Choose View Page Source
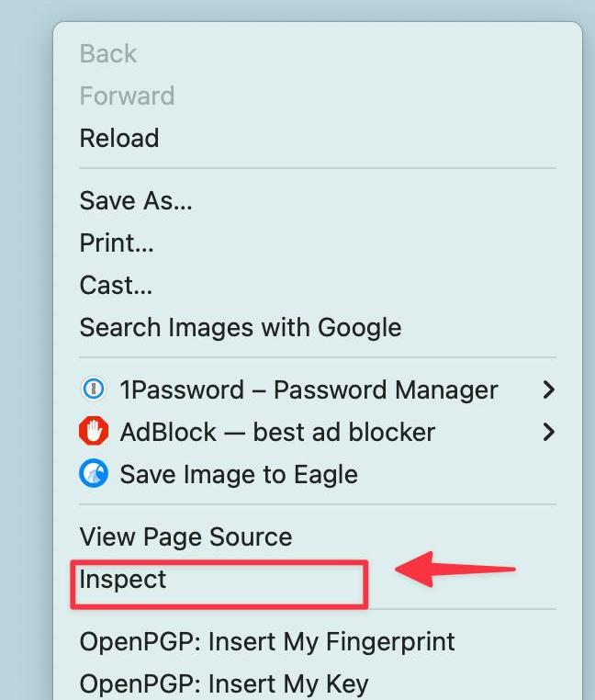The image size is (595, 700). tap(185, 537)
